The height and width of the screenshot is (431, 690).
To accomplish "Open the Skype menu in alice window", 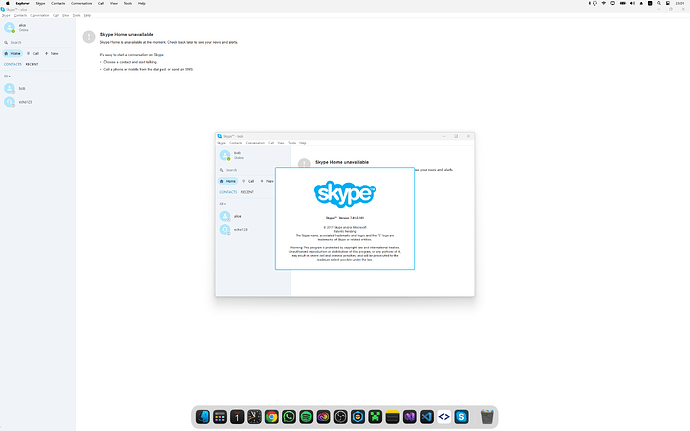I will tap(6, 15).
